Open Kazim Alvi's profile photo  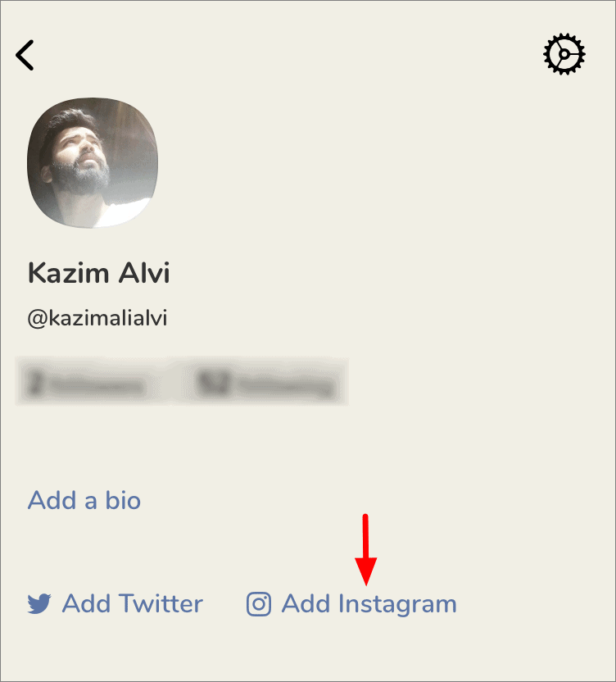pyautogui.click(x=93, y=162)
